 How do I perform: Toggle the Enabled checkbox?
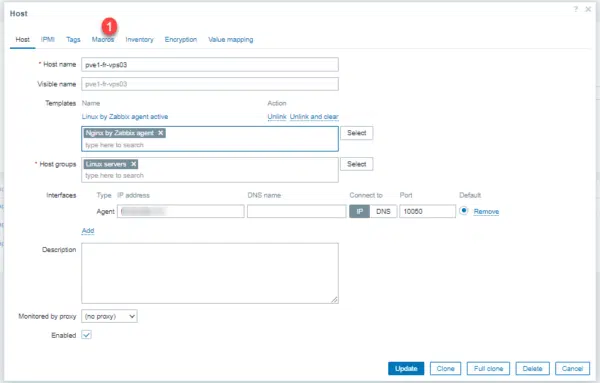[86, 335]
